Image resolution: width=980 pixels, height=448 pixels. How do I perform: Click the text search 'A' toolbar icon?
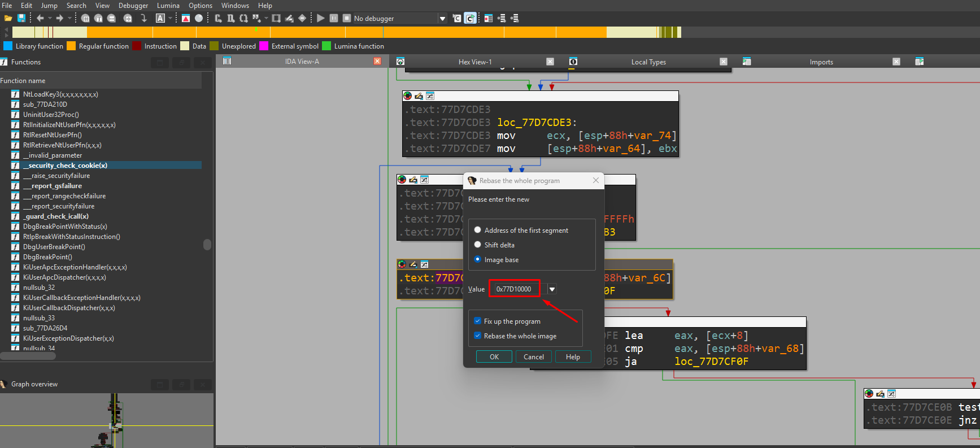coord(160,18)
